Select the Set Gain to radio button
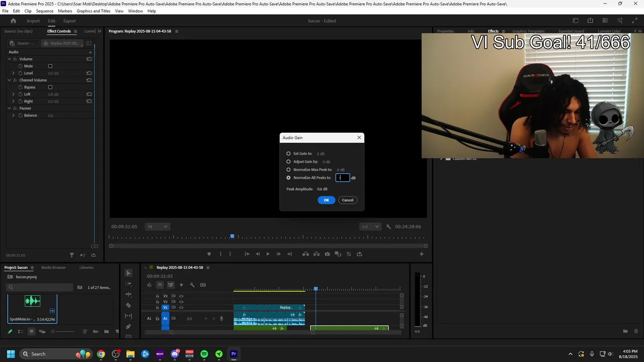 tap(288, 153)
